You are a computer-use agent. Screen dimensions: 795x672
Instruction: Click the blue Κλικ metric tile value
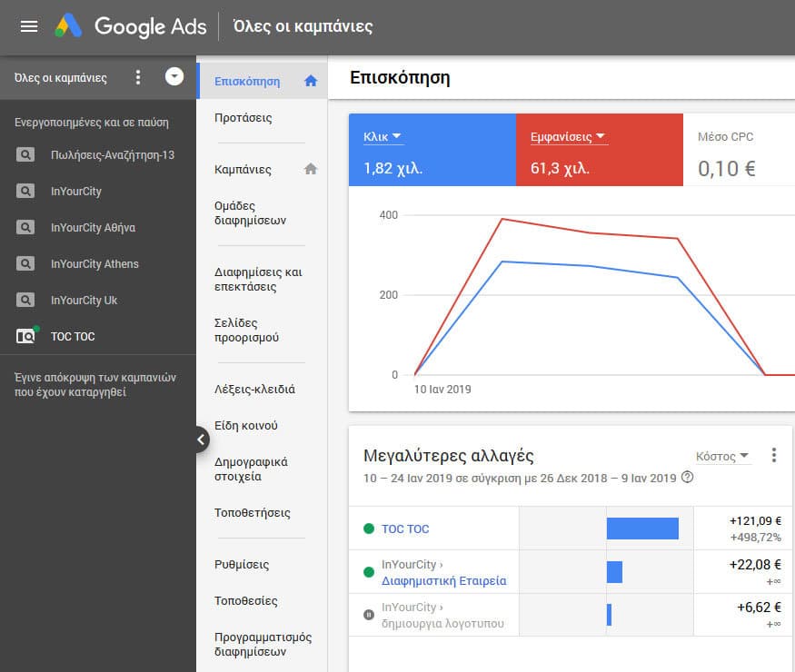[x=393, y=168]
